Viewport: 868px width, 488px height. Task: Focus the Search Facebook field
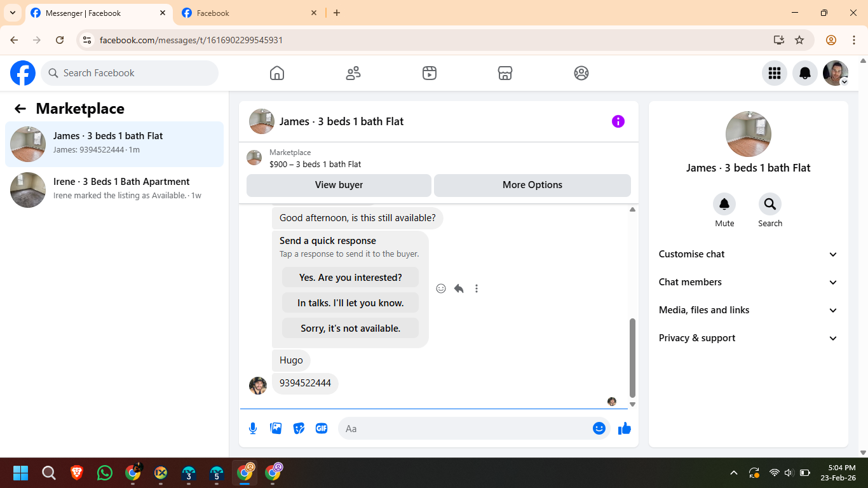click(130, 73)
